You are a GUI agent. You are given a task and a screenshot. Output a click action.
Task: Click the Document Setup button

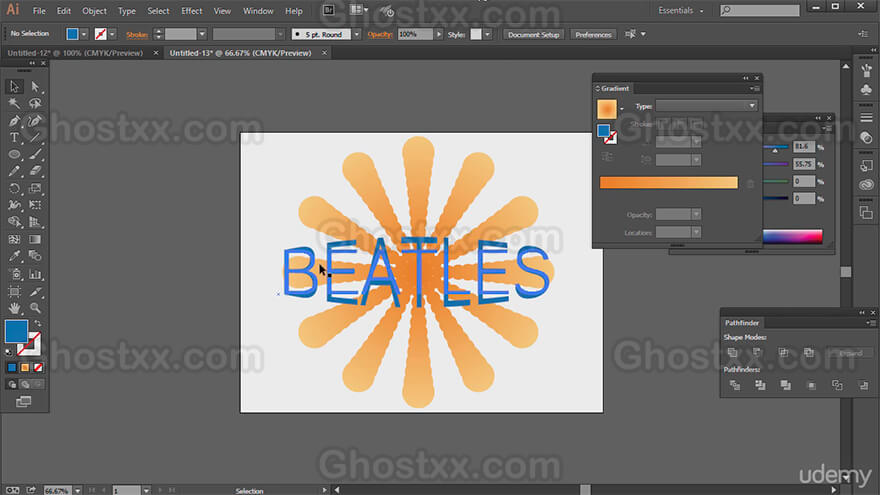(x=533, y=34)
